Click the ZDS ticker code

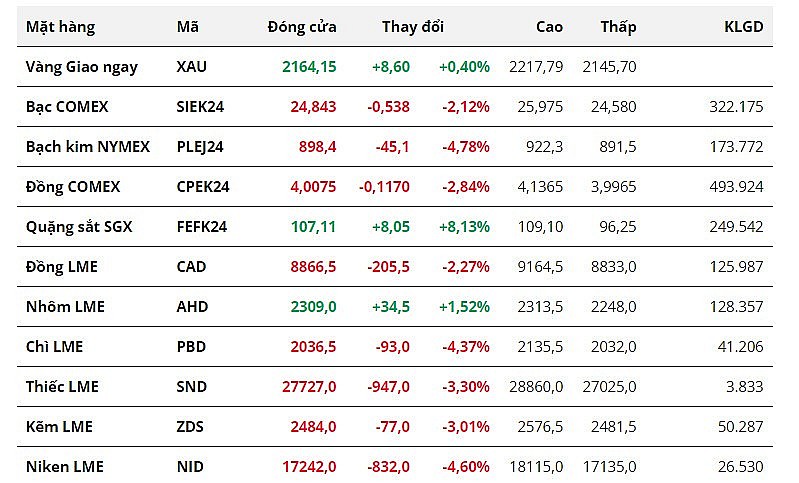pyautogui.click(x=190, y=426)
